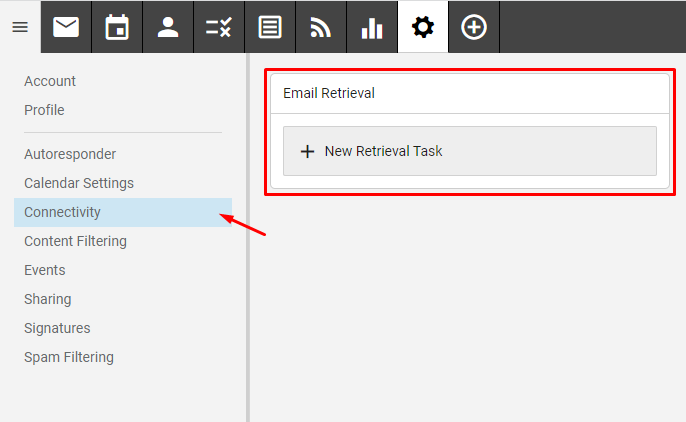686x422 pixels.
Task: Open Autoresponder settings
Action: click(x=70, y=154)
